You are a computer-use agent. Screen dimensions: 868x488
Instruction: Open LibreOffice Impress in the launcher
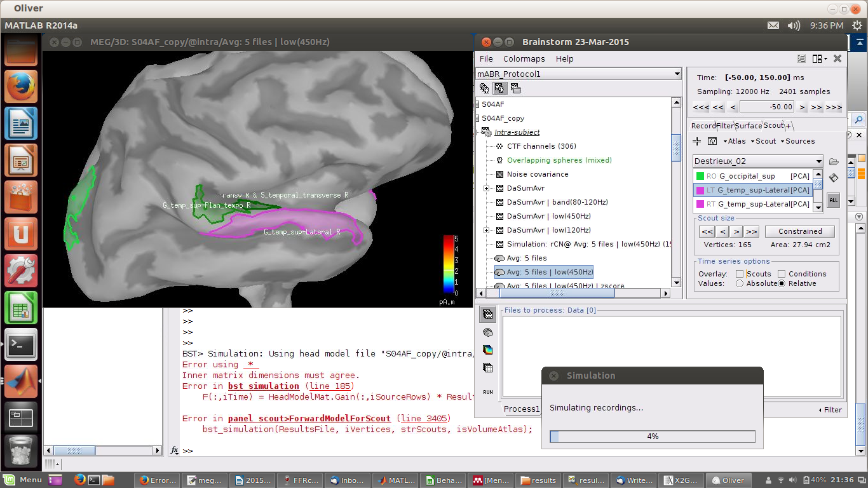tap(21, 160)
